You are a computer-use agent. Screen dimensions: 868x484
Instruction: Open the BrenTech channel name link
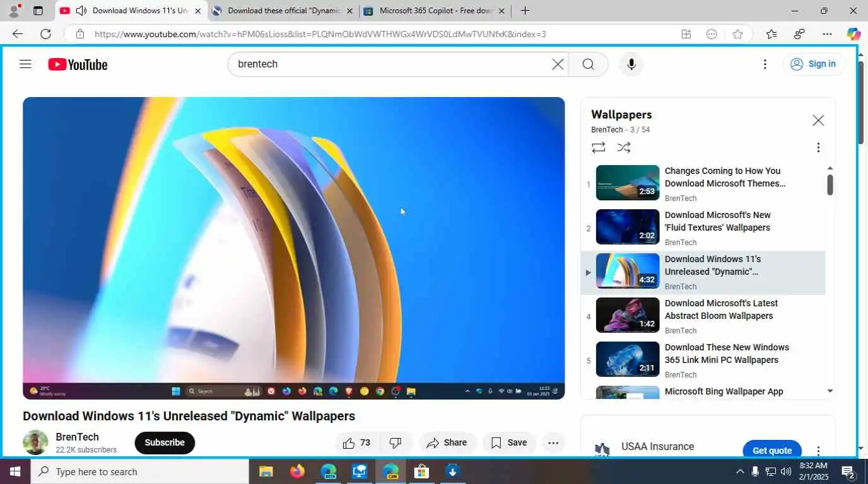tap(77, 437)
